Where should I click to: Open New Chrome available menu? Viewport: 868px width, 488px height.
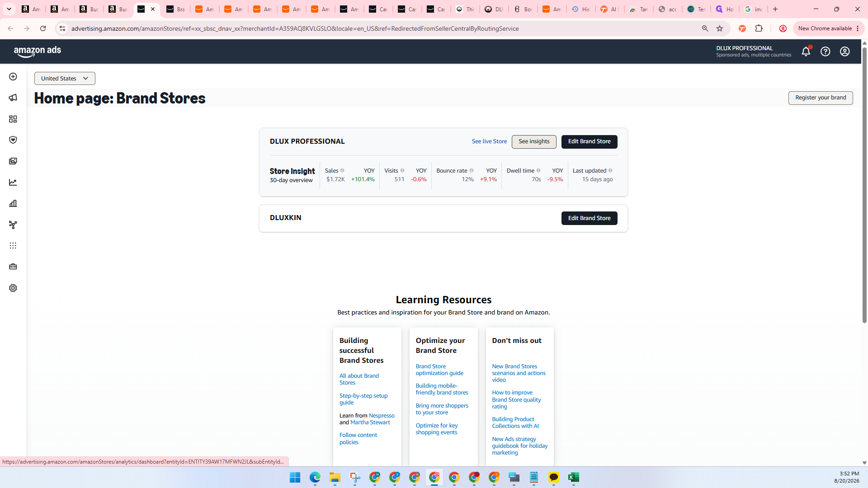pyautogui.click(x=829, y=28)
